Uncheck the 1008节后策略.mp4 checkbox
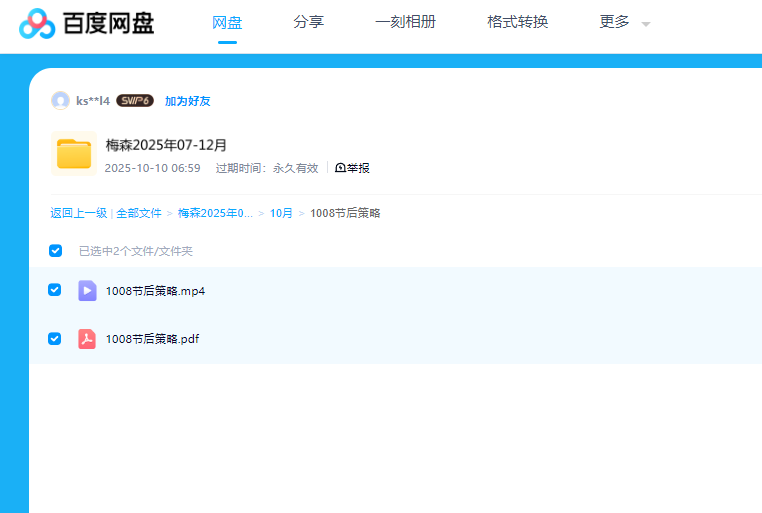This screenshot has width=762, height=513. point(55,290)
